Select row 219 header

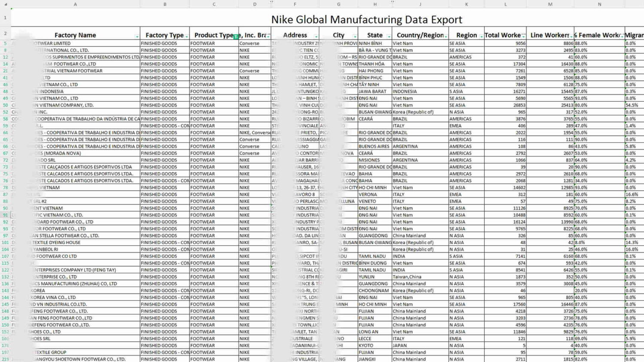6,359
